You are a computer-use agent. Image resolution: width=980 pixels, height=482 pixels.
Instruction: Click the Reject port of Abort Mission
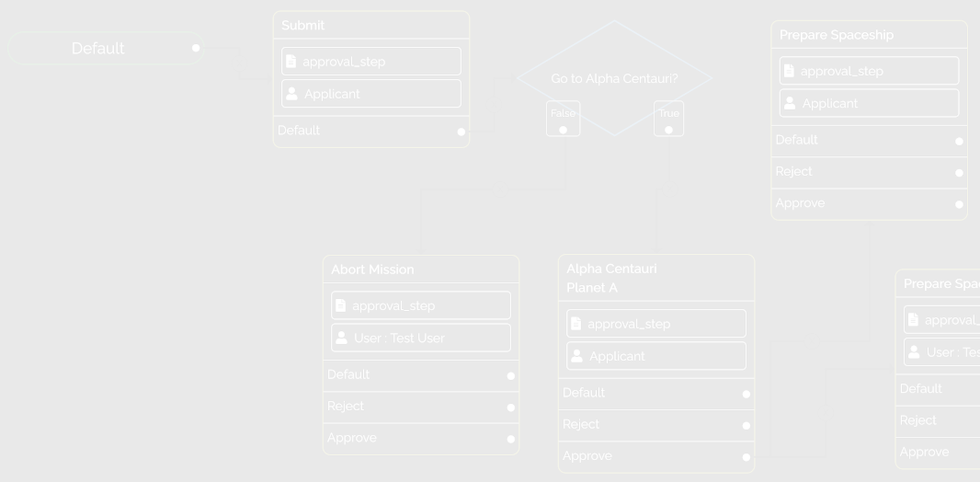(x=510, y=407)
